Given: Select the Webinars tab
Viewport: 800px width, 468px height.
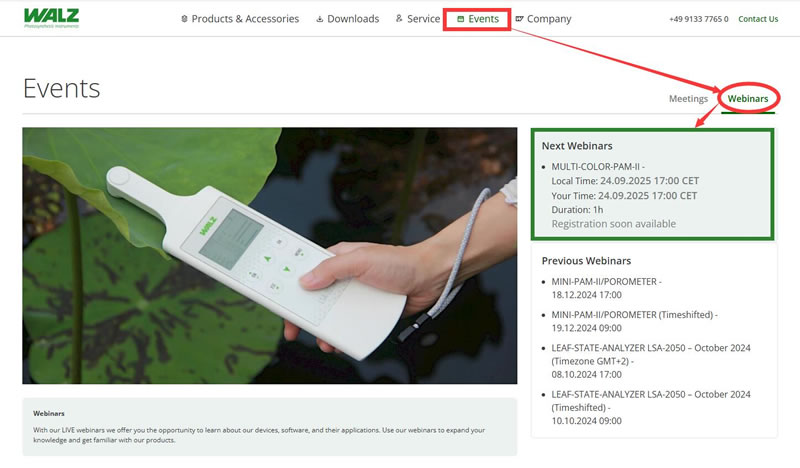Looking at the screenshot, I should [748, 98].
